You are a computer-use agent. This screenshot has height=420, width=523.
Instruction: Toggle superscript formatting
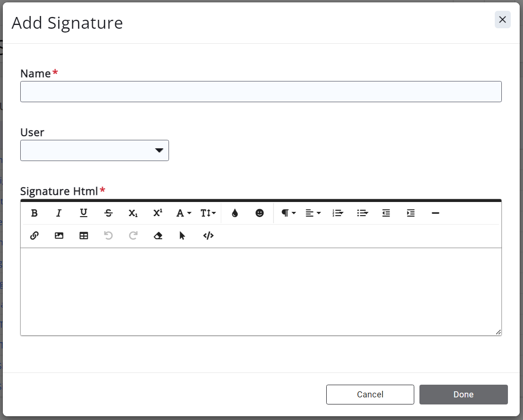point(158,213)
